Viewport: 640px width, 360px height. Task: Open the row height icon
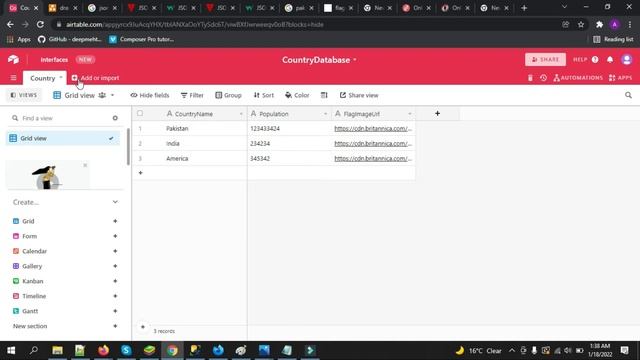click(x=324, y=95)
